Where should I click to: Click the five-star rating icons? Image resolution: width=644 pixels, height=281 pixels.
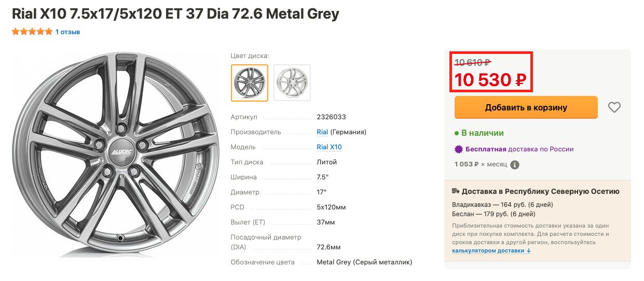32,32
